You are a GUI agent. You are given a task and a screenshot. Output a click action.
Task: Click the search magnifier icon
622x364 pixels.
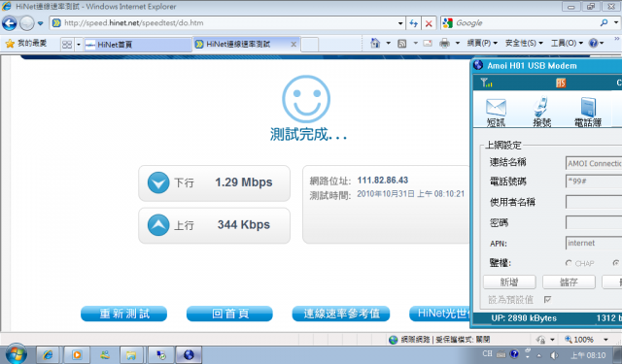(605, 23)
